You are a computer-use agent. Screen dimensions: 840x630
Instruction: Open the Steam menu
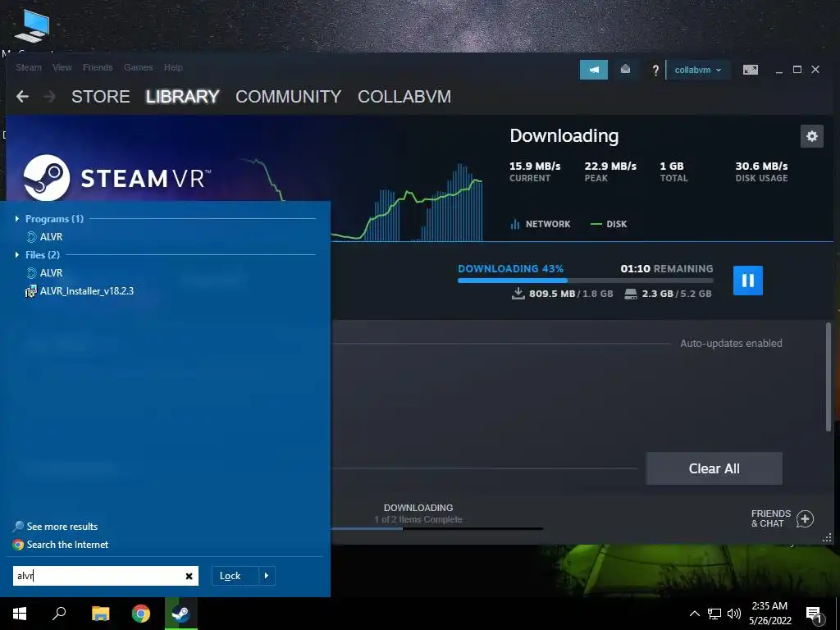[29, 67]
